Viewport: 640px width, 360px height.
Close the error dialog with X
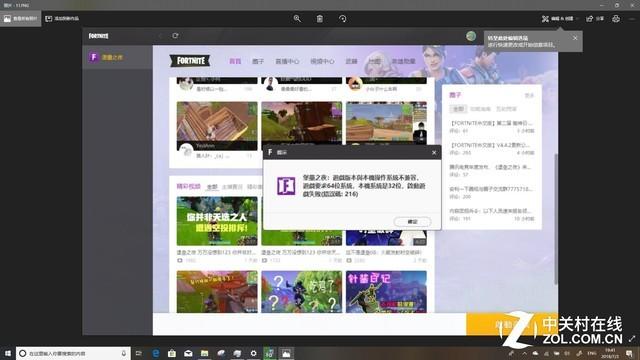point(434,152)
